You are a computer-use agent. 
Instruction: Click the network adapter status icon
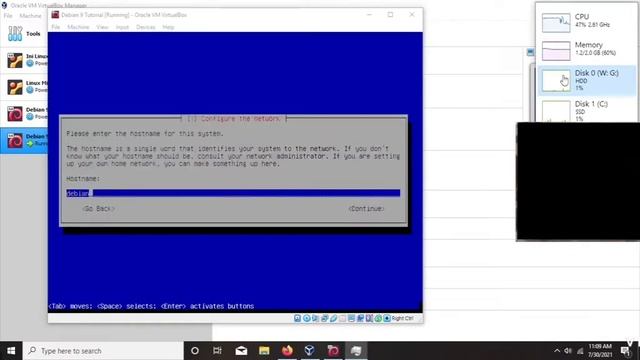coord(324,318)
